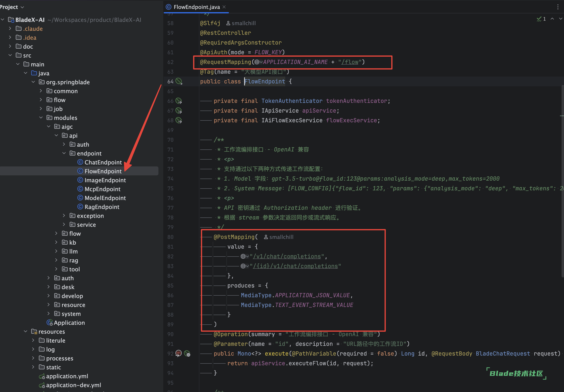Follow the "/flow" mapping URL link
The height and width of the screenshot is (392, 564).
[350, 62]
